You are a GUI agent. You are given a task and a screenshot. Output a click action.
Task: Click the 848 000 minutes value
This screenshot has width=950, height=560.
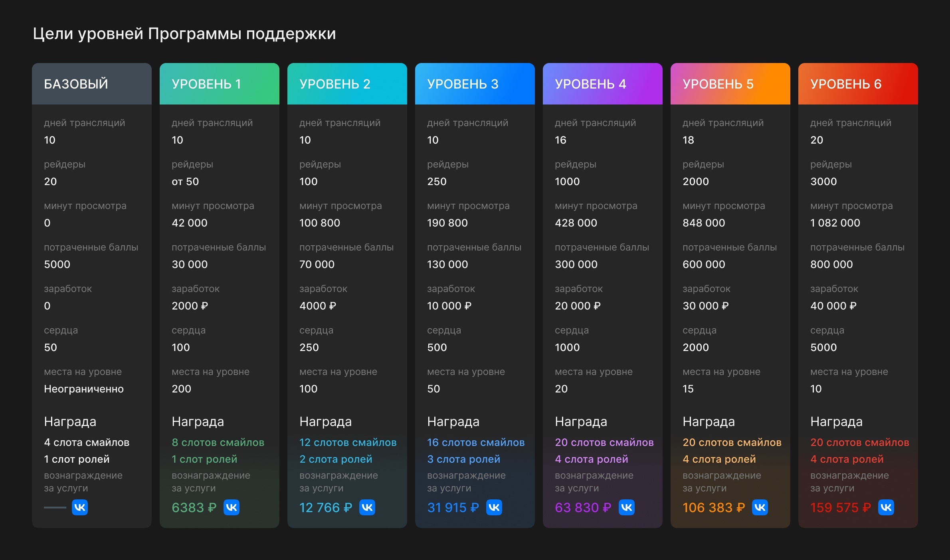pyautogui.click(x=704, y=223)
